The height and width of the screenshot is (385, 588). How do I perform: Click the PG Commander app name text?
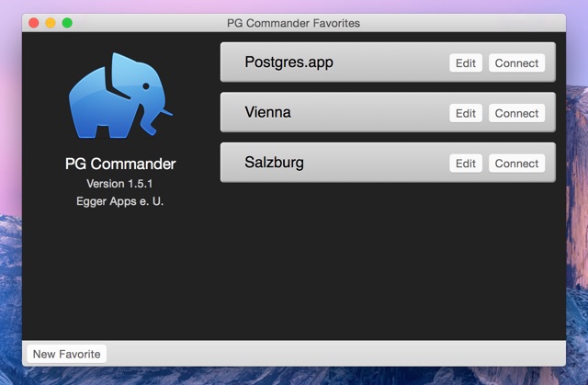pyautogui.click(x=120, y=164)
